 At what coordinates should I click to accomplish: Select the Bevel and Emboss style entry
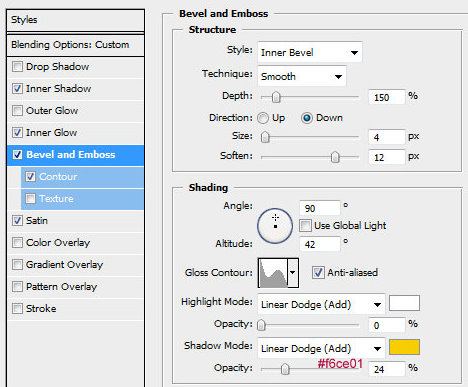click(75, 155)
